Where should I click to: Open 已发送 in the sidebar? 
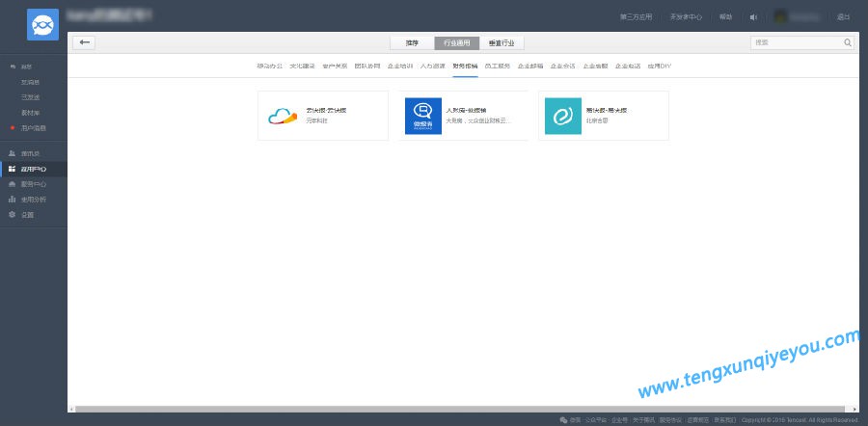pyautogui.click(x=31, y=97)
